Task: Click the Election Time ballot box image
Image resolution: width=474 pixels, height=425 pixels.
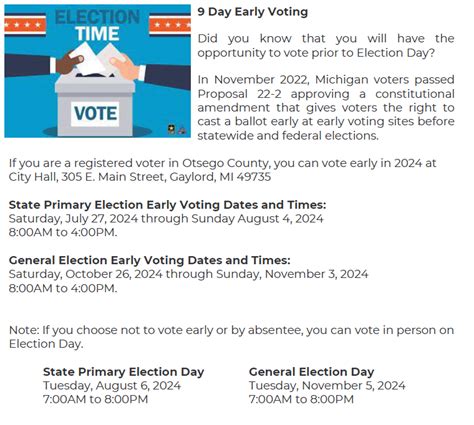Action: tap(97, 71)
